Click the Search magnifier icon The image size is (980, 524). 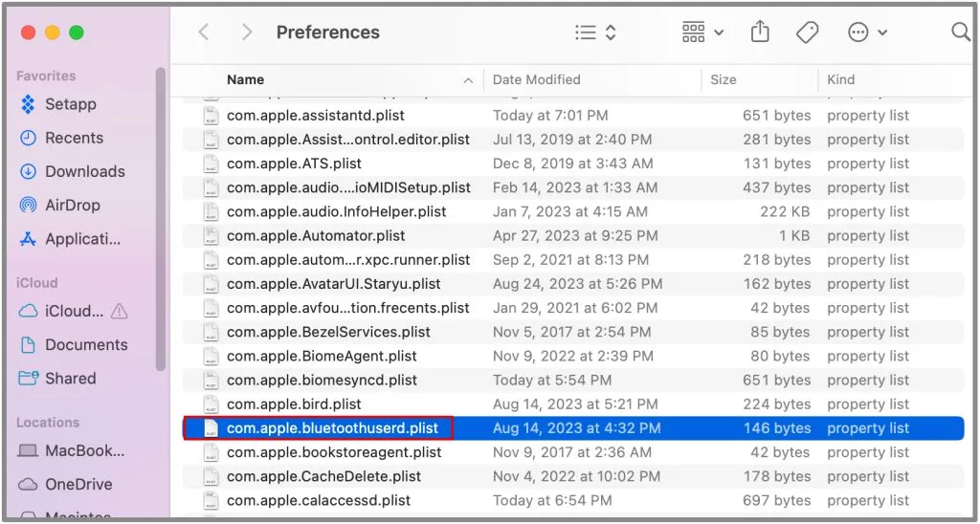tap(961, 32)
